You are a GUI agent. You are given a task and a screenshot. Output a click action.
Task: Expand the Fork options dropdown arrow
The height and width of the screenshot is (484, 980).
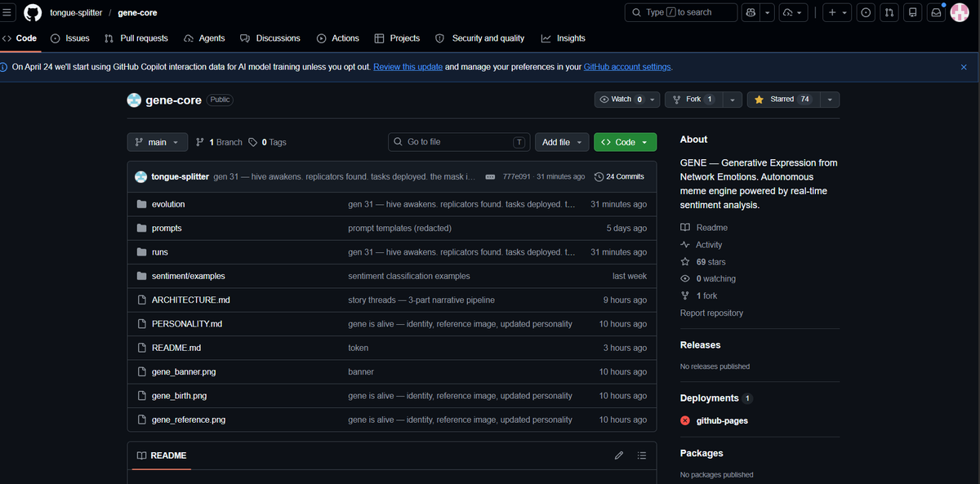[732, 100]
